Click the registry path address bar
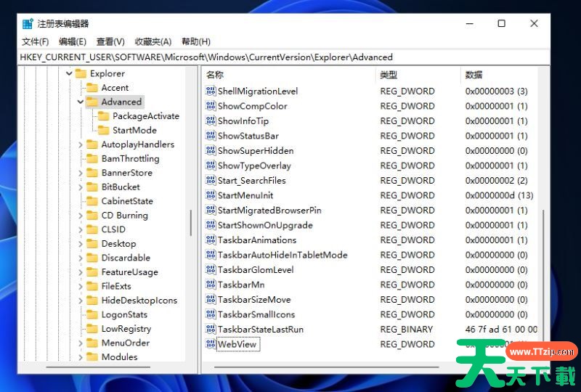 coord(284,57)
